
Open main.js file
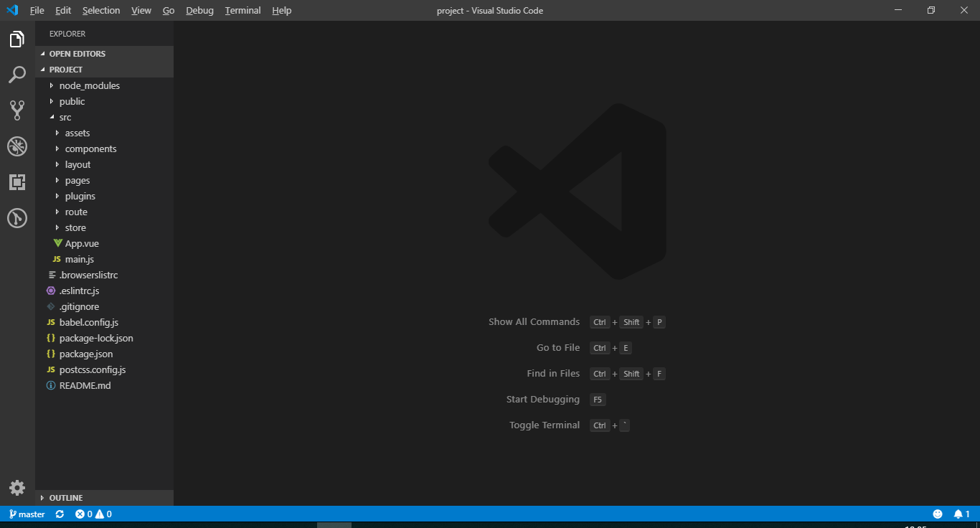(104, 259)
